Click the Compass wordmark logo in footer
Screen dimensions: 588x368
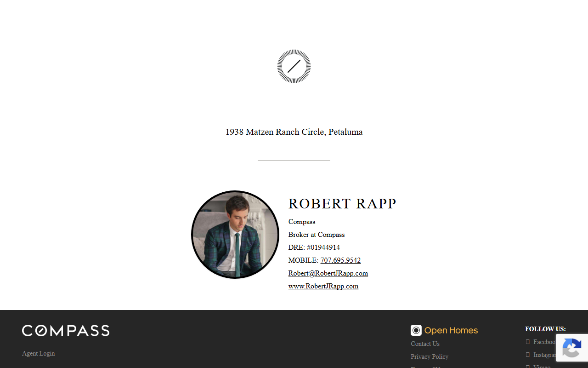66,331
